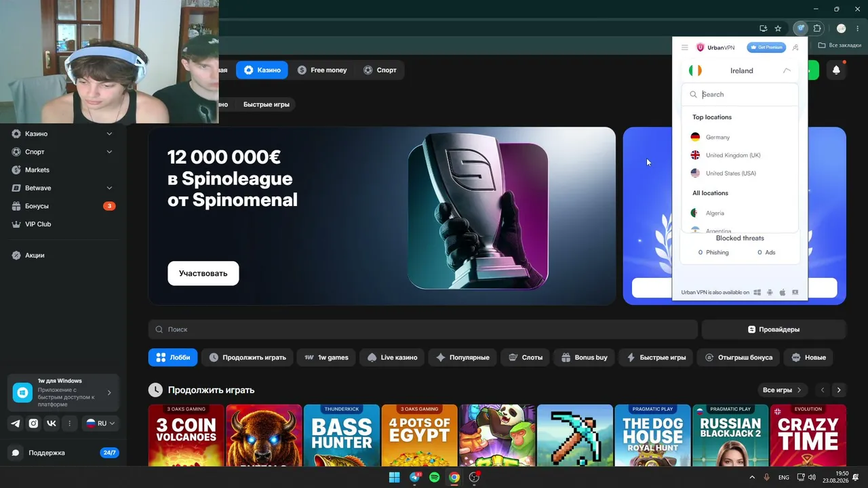Image resolution: width=868 pixels, height=488 pixels.
Task: Open the browser Extensions puzzle icon
Action: tap(817, 28)
